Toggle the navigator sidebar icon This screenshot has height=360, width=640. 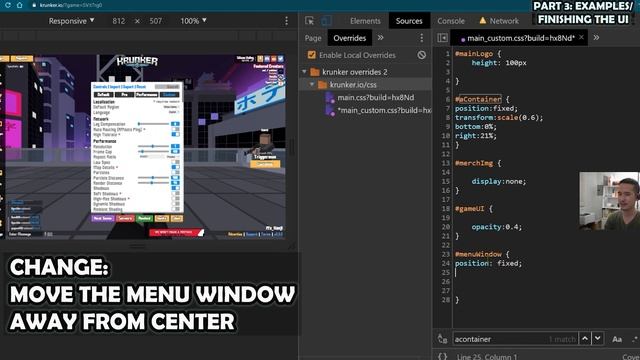pos(442,38)
